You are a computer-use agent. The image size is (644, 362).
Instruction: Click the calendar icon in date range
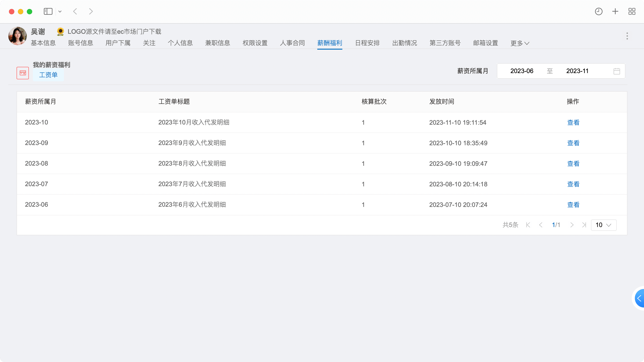click(x=616, y=71)
